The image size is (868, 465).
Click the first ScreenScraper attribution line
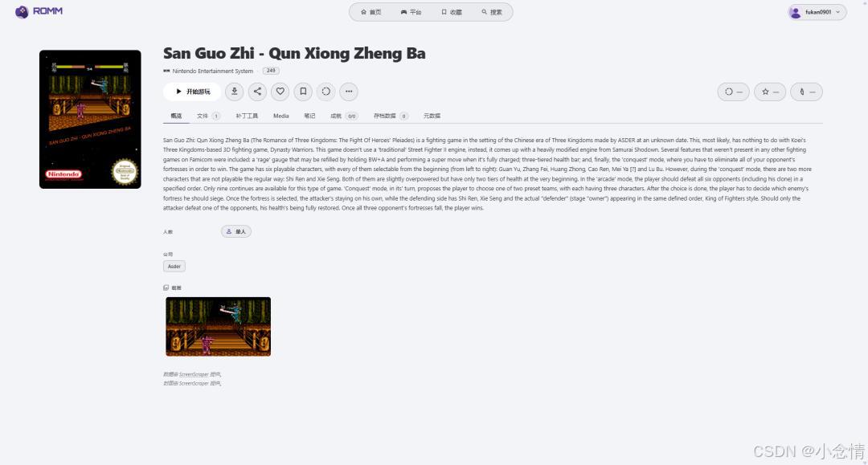coord(192,374)
